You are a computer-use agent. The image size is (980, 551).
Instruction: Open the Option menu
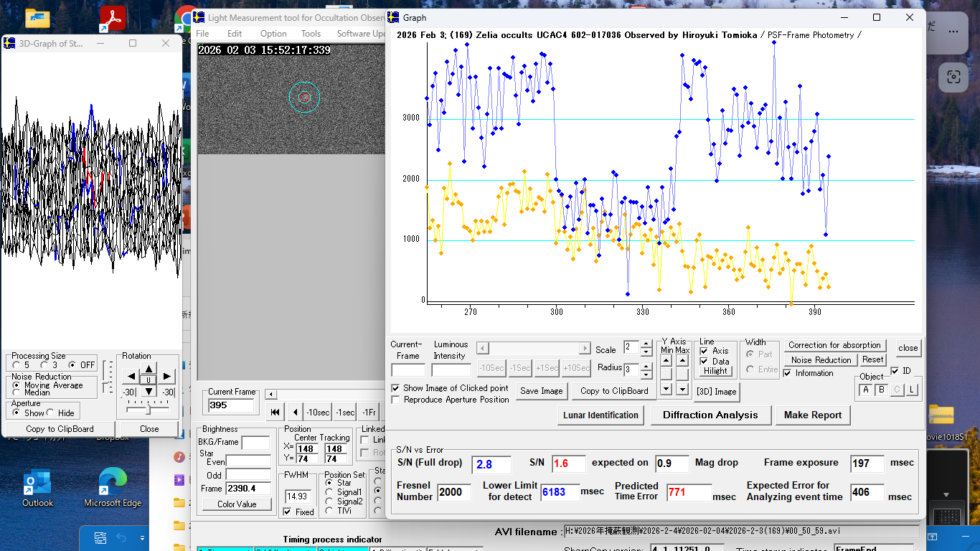point(273,34)
